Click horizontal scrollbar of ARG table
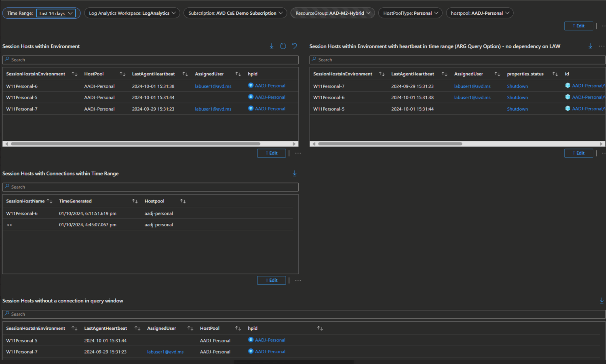Image resolution: width=606 pixels, height=364 pixels. pyautogui.click(x=390, y=144)
